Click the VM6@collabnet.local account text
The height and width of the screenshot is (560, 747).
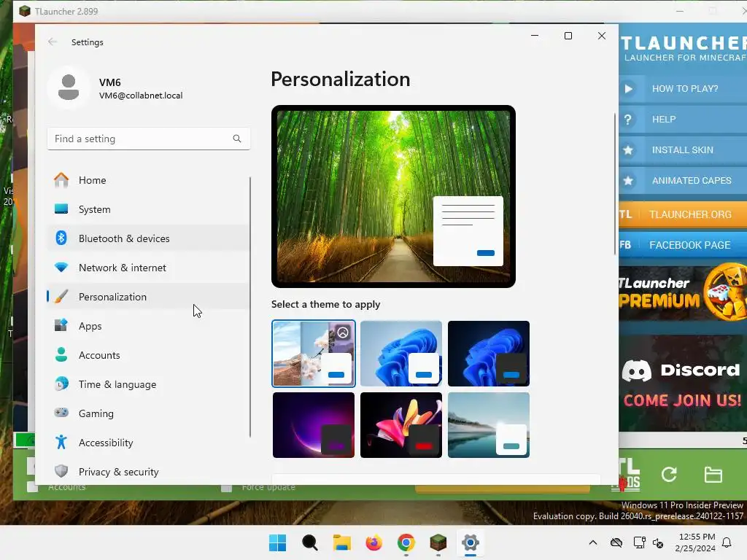141,96
